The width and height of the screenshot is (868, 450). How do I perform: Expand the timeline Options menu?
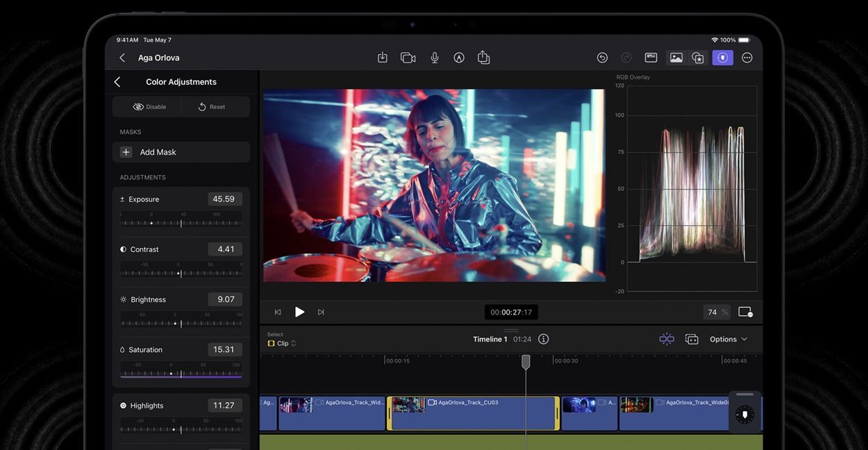(x=728, y=340)
